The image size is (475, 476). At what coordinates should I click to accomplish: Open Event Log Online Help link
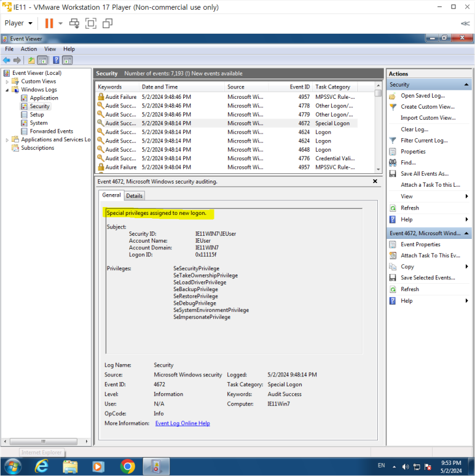tap(183, 423)
